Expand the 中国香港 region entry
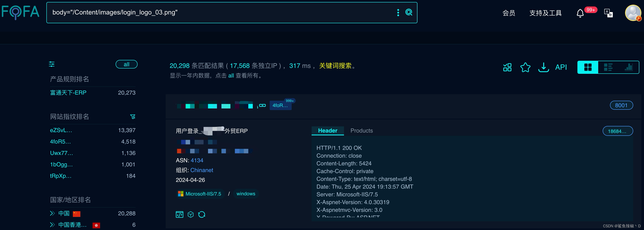Image resolution: width=644 pixels, height=230 pixels. 52,225
